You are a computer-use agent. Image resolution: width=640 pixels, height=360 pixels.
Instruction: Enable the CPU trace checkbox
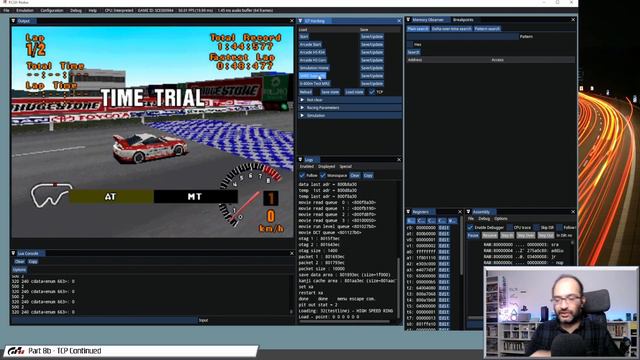509,227
